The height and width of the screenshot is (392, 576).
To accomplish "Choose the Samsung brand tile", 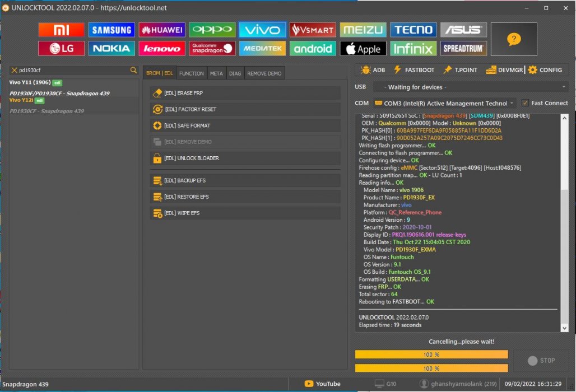I will pyautogui.click(x=112, y=30).
